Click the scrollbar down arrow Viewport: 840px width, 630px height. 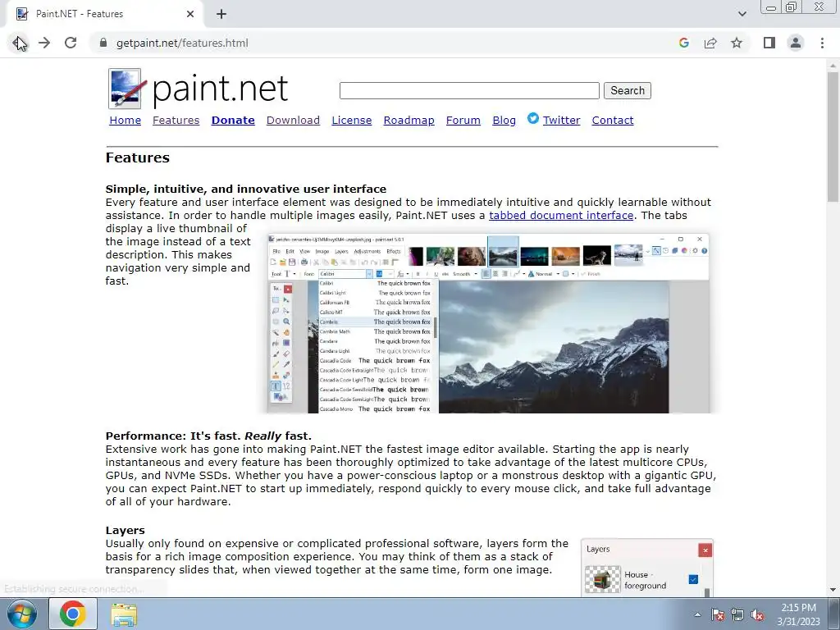pos(833,590)
